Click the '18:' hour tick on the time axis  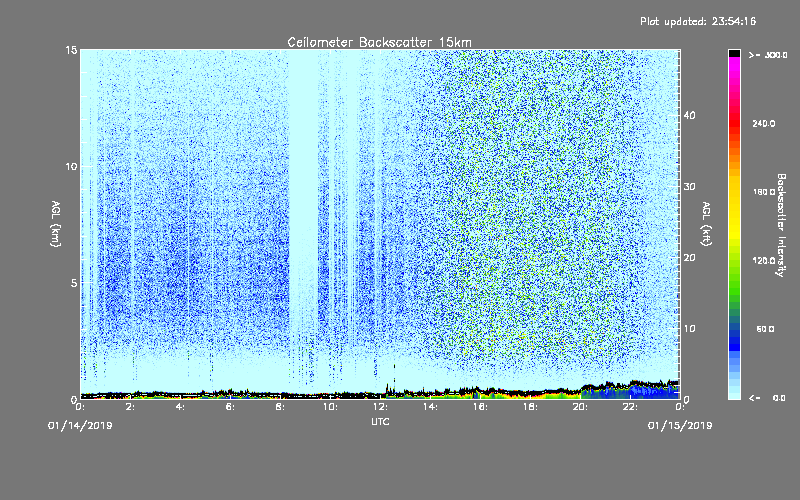tap(530, 407)
